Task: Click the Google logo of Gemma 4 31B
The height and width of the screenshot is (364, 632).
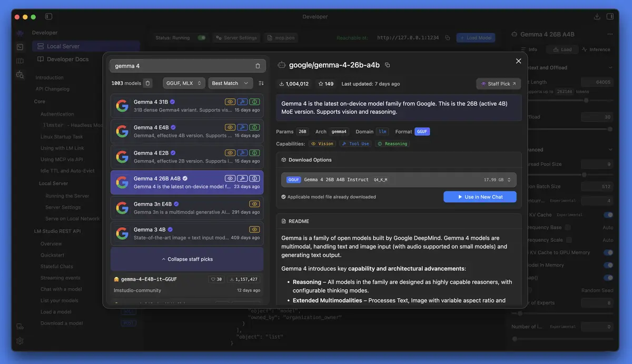Action: point(122,106)
